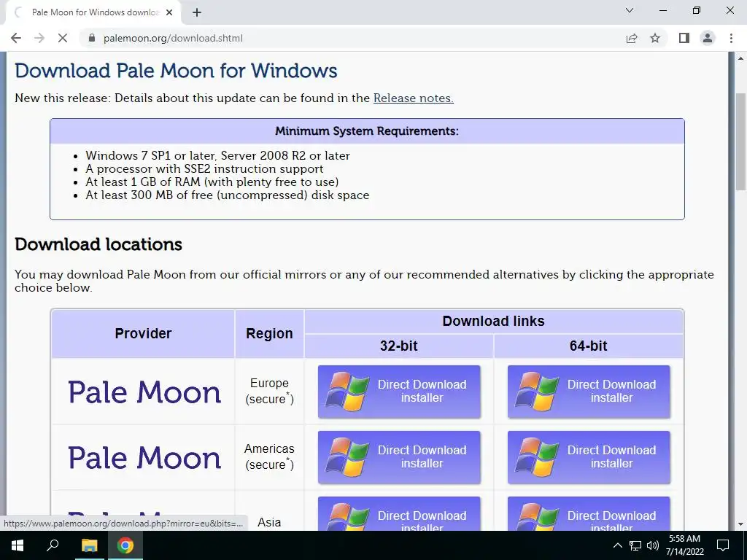Open Windows taskbar search
The image size is (747, 560).
53,545
